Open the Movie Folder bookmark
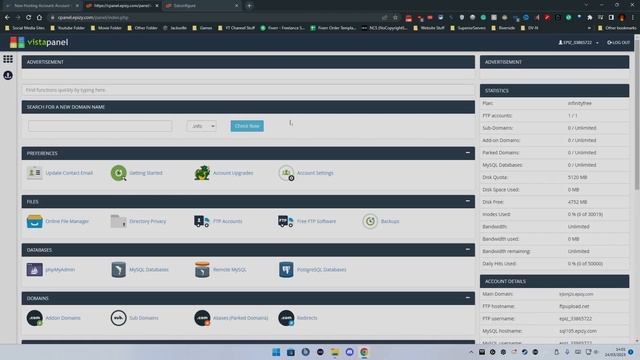640x360 pixels. point(106,28)
